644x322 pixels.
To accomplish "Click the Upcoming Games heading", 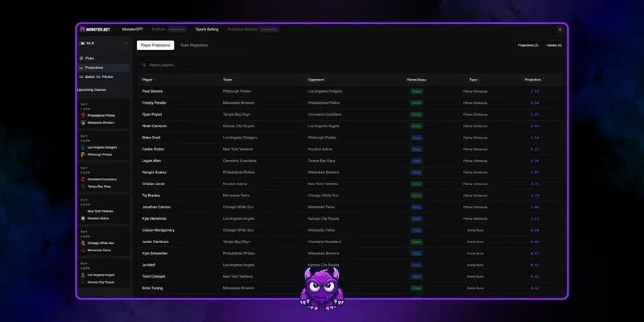I will click(92, 89).
